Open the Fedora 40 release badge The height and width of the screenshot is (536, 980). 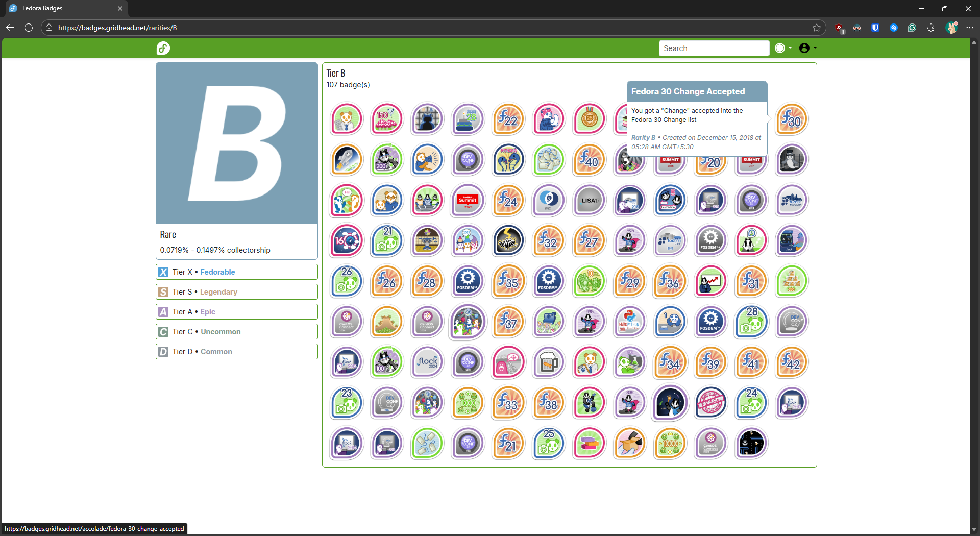589,160
